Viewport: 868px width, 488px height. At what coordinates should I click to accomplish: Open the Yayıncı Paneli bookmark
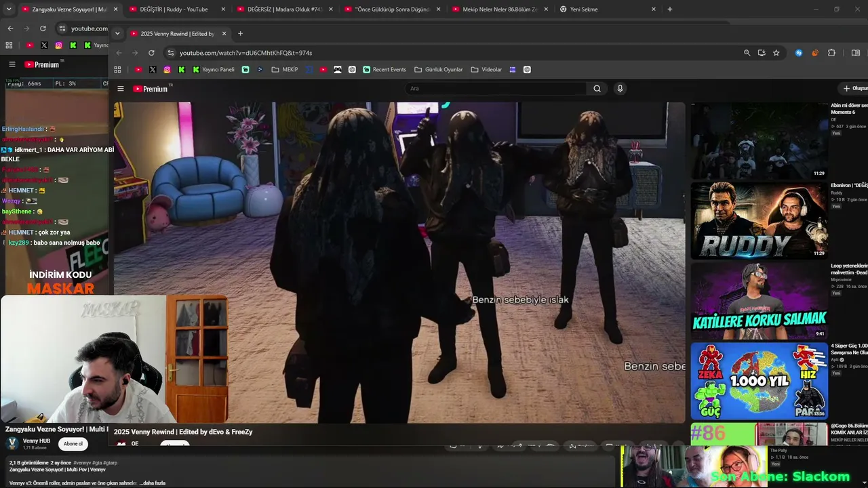tap(214, 70)
